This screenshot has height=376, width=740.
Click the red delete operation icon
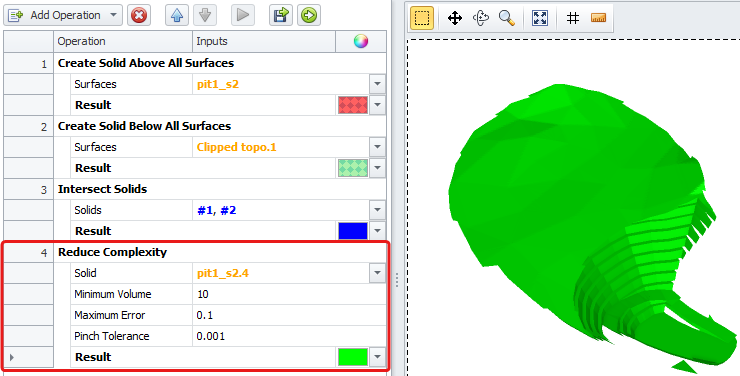tap(139, 16)
